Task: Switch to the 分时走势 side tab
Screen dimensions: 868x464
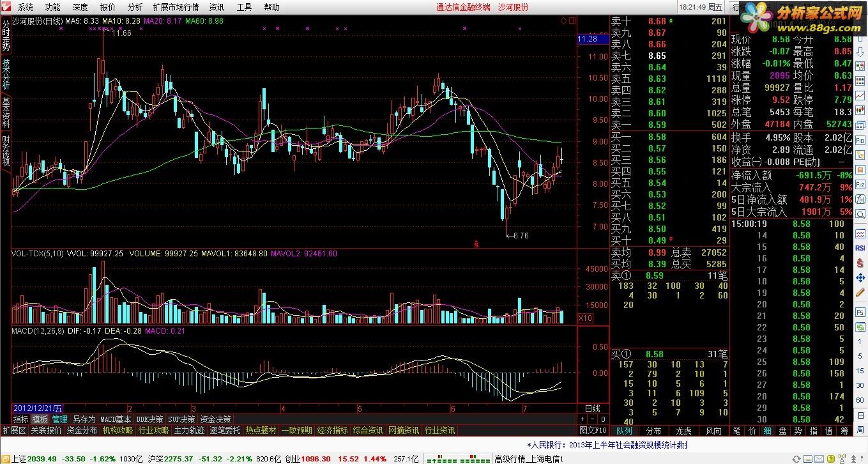Action: pos(6,36)
